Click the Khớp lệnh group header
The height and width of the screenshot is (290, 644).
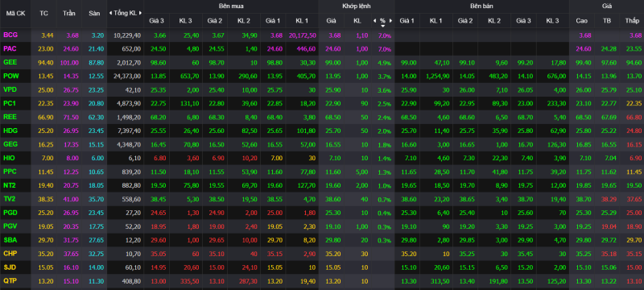[x=356, y=6]
